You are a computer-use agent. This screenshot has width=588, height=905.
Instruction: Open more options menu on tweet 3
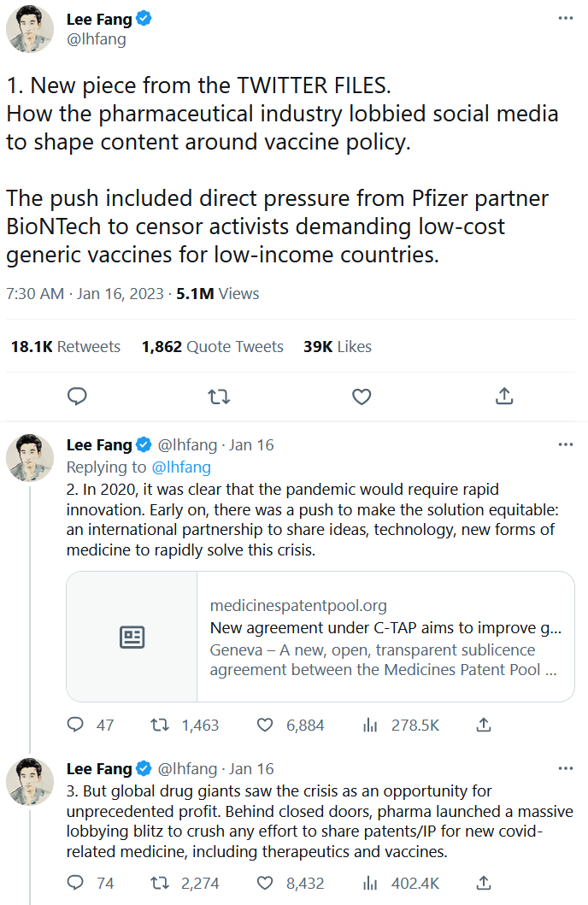tap(565, 768)
